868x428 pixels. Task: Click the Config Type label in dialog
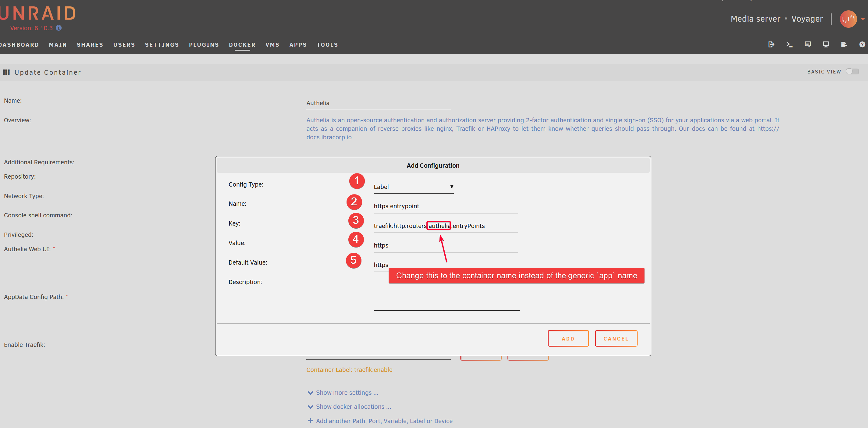tap(246, 184)
